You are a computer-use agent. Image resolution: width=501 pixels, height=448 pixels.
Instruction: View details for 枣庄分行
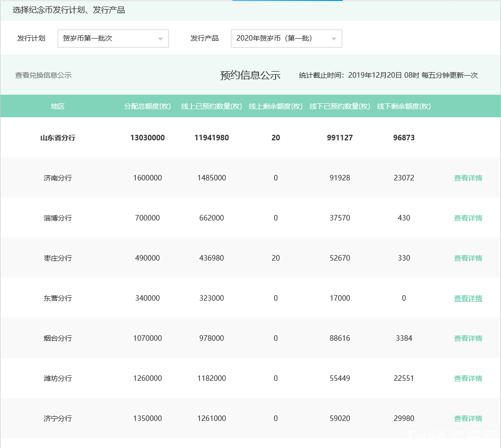(x=468, y=258)
